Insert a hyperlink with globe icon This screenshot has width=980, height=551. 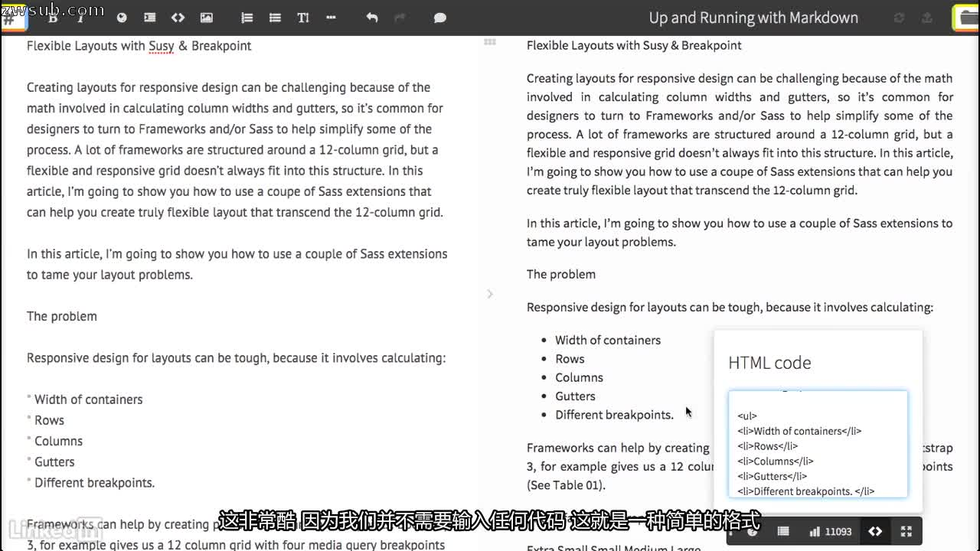[122, 18]
